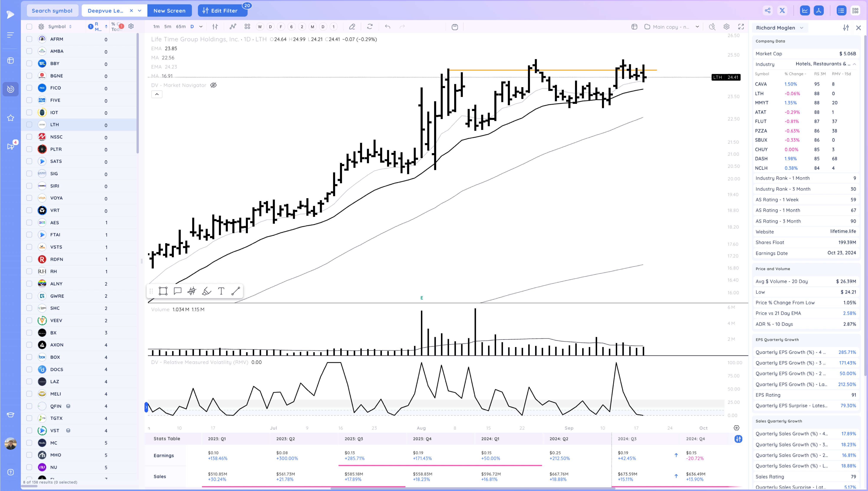868x491 pixels.
Task: Open the indicators icon in chart toolbar
Action: click(x=233, y=27)
